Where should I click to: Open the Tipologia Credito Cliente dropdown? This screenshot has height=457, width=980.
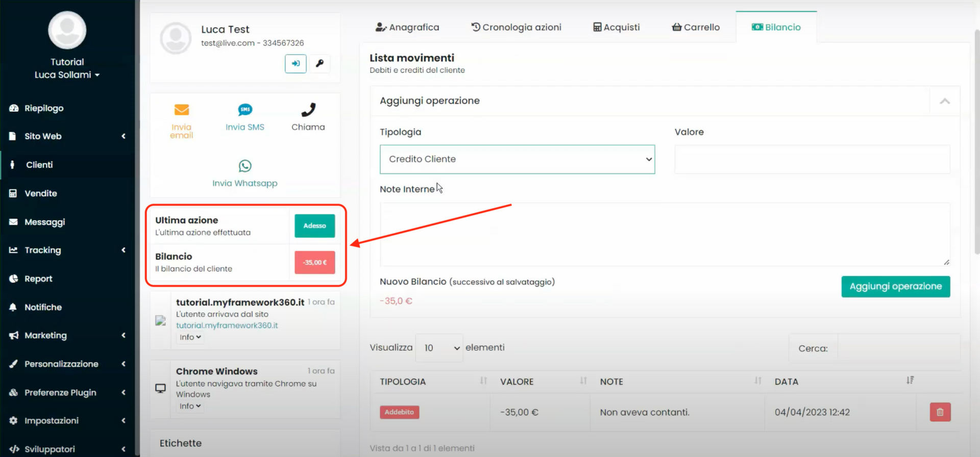(x=517, y=159)
